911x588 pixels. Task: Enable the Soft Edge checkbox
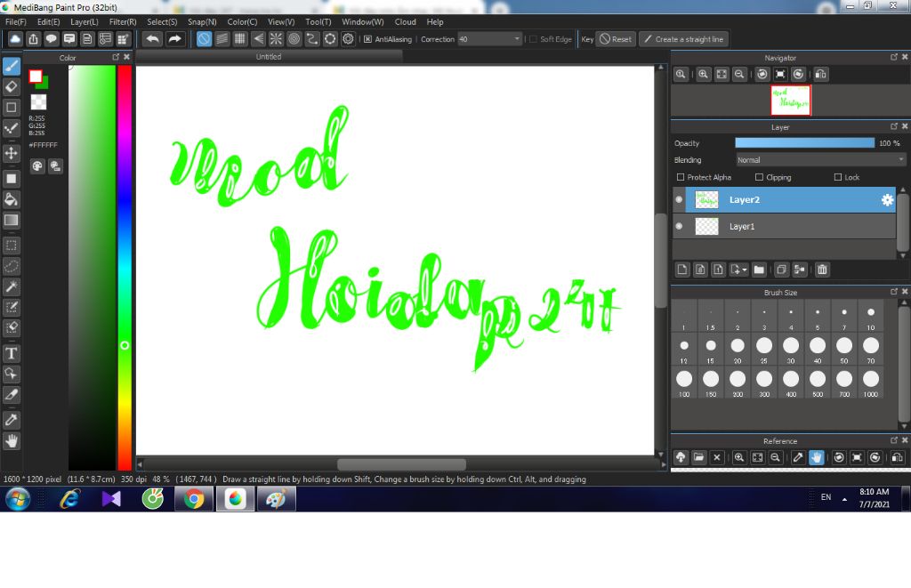click(x=534, y=39)
